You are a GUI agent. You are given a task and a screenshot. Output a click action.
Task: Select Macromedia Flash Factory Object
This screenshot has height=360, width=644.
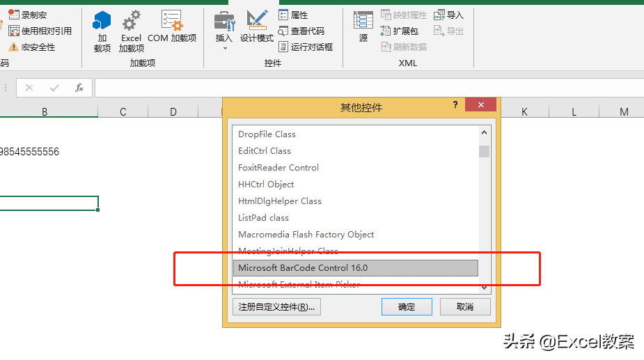tap(356, 234)
